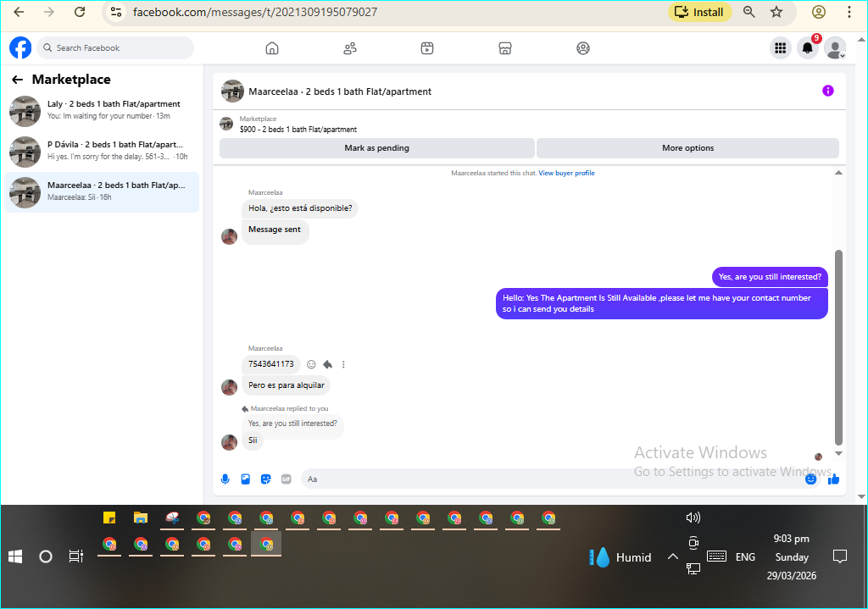
Task: Click the Mark as pending button
Action: point(377,148)
